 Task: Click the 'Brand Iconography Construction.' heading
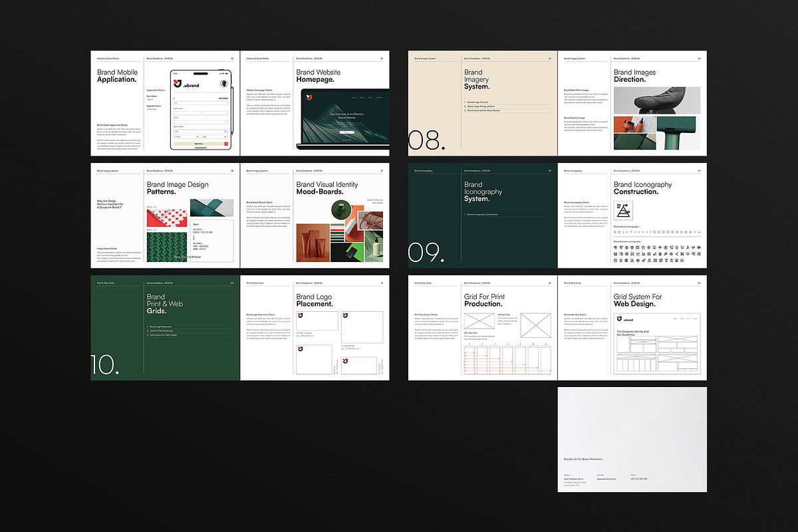(x=642, y=188)
